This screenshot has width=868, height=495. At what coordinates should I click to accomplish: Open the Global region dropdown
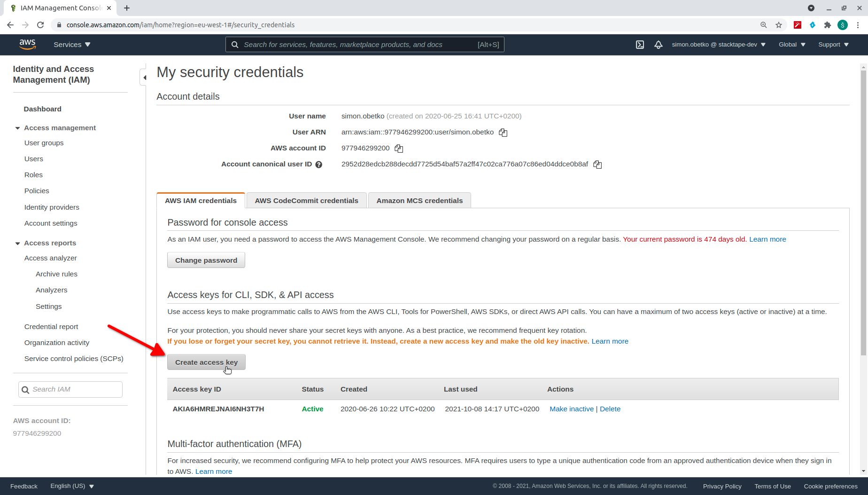coord(792,45)
